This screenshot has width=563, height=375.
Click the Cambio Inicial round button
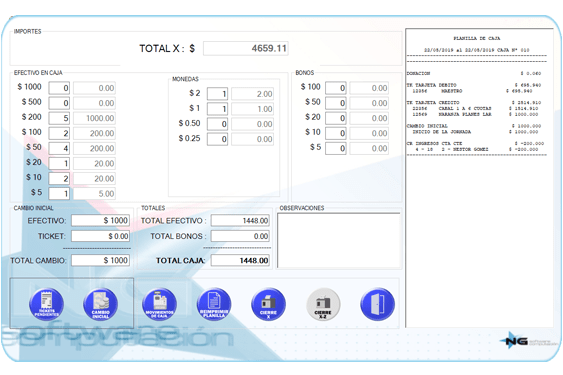coord(101,304)
